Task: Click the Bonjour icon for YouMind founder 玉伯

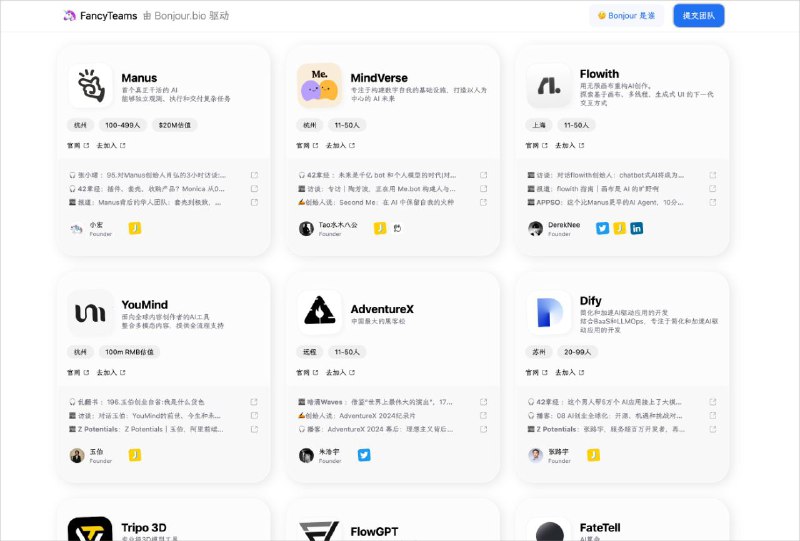Action: click(135, 455)
